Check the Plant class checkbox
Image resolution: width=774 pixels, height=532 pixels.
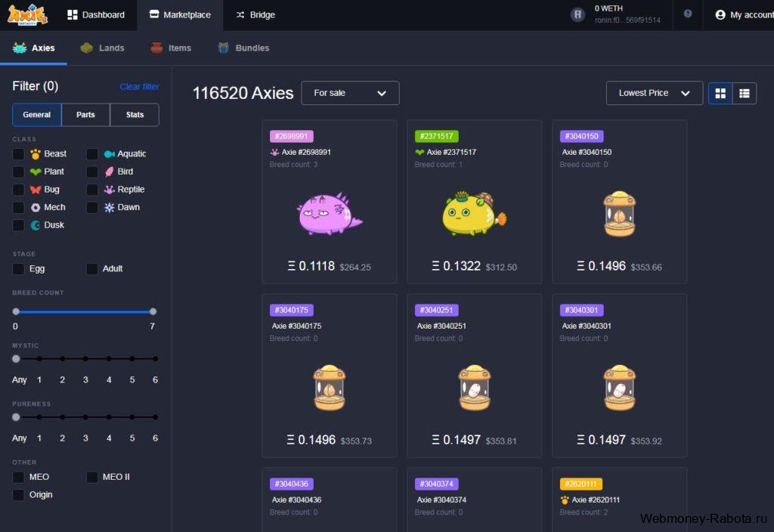[x=18, y=172]
